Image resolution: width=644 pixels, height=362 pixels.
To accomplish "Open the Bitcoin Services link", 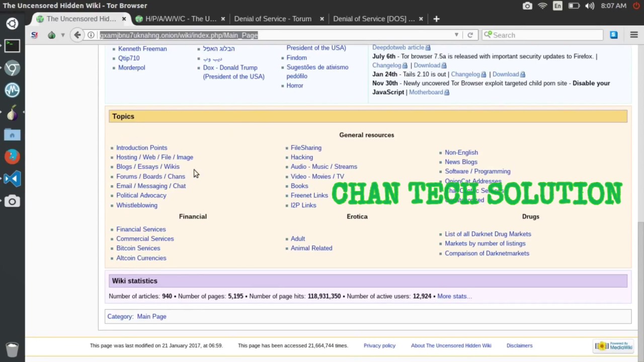I will tap(138, 248).
